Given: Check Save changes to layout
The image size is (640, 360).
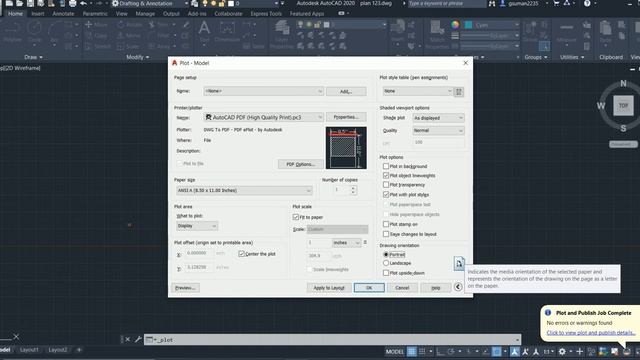Looking at the screenshot, I should (x=386, y=234).
